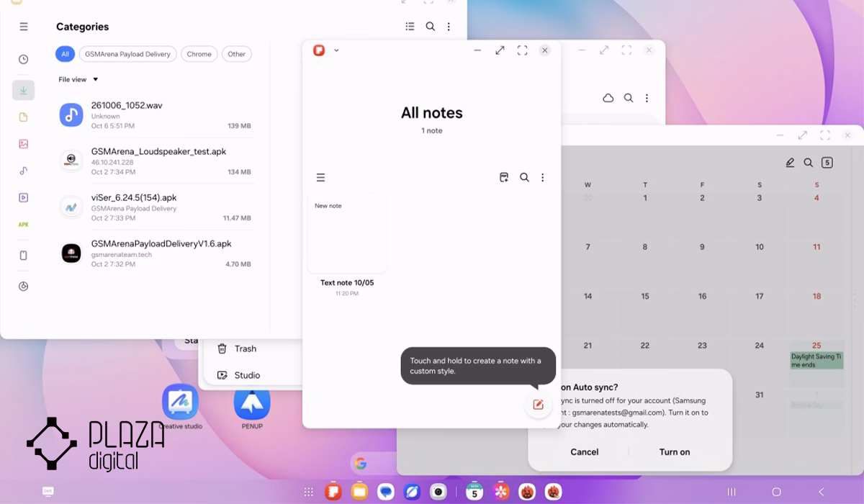Viewport: 864px width, 504px height.
Task: Select Downloads category in My Files sidebar
Action: pyautogui.click(x=24, y=90)
